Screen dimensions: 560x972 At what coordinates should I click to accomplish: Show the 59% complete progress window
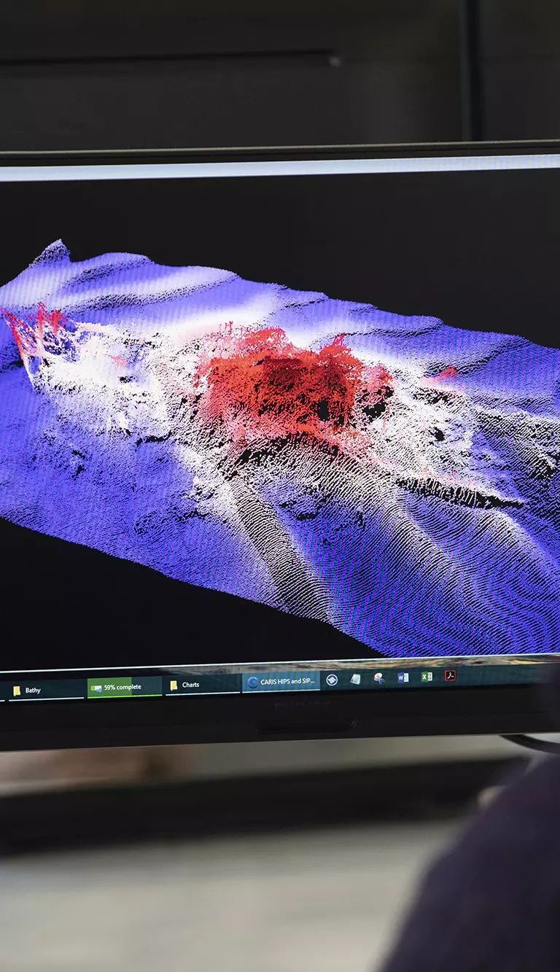[122, 687]
